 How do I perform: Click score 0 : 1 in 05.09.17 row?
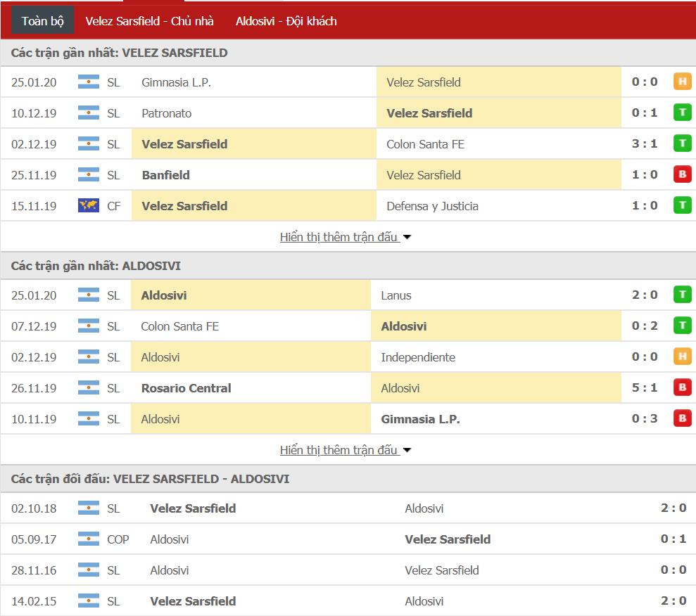[x=673, y=539]
